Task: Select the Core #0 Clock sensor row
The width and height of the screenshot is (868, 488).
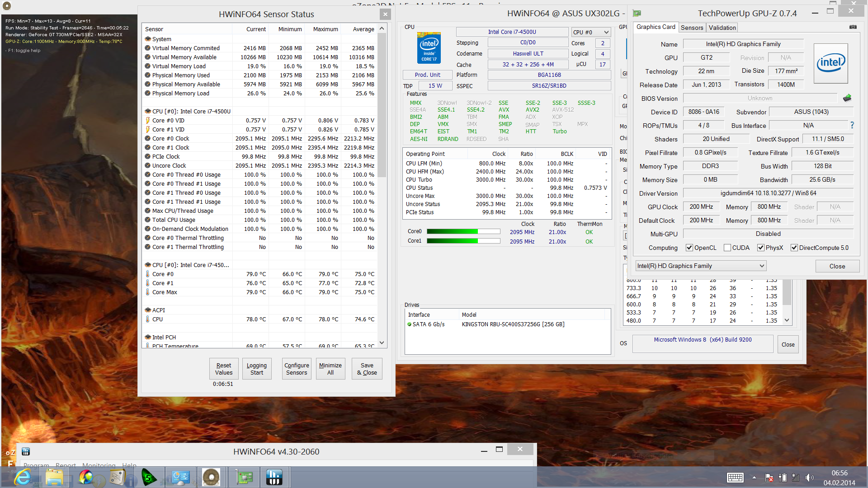Action: pos(171,138)
